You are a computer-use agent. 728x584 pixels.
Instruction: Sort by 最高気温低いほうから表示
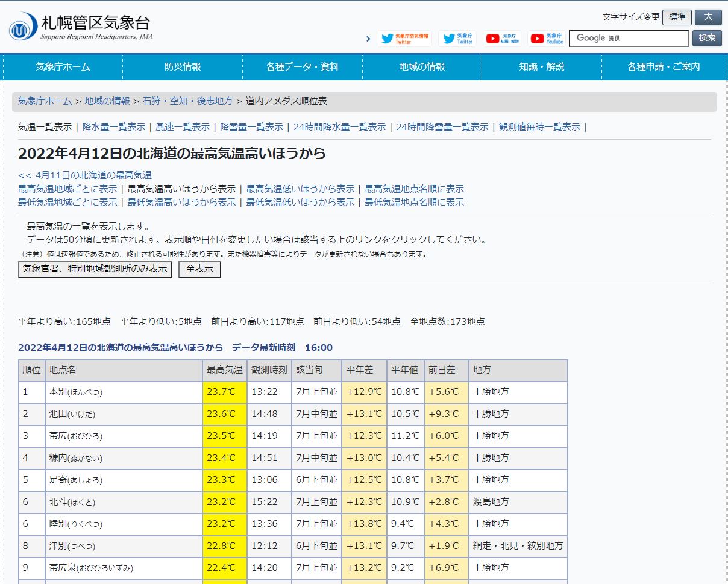coord(300,189)
